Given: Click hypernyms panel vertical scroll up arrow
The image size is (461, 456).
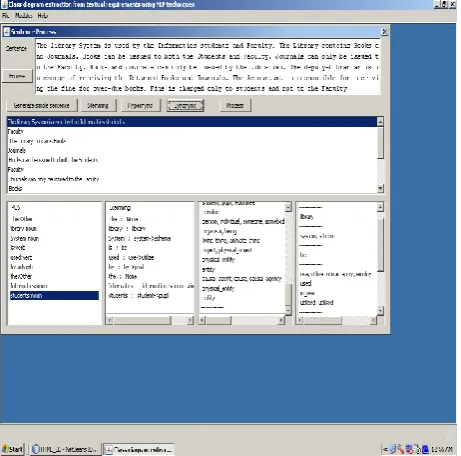Looking at the screenshot, I should coord(288,207).
